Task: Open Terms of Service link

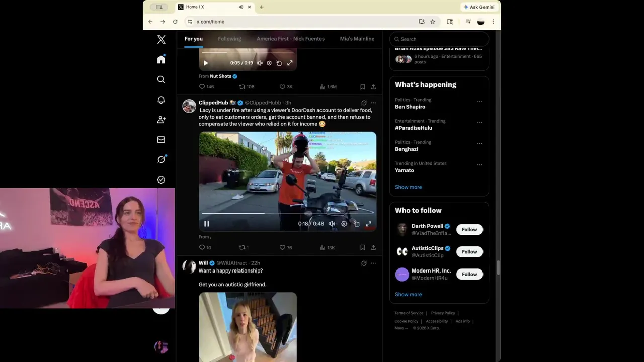Action: click(x=409, y=313)
